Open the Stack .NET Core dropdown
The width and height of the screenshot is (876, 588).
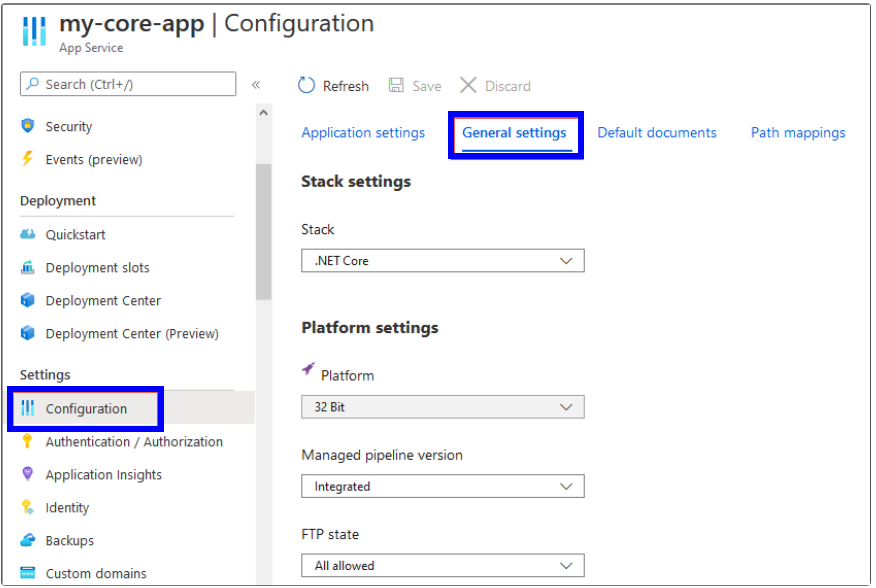pos(442,260)
